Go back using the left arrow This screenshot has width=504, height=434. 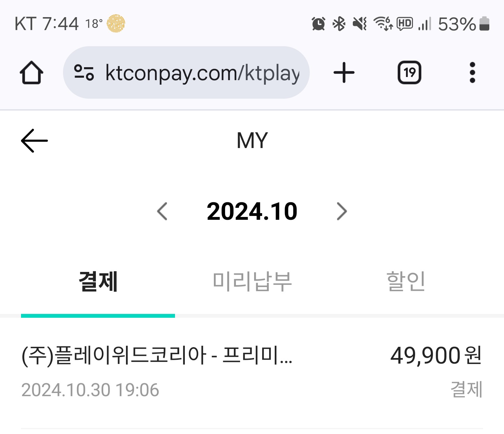click(x=34, y=141)
